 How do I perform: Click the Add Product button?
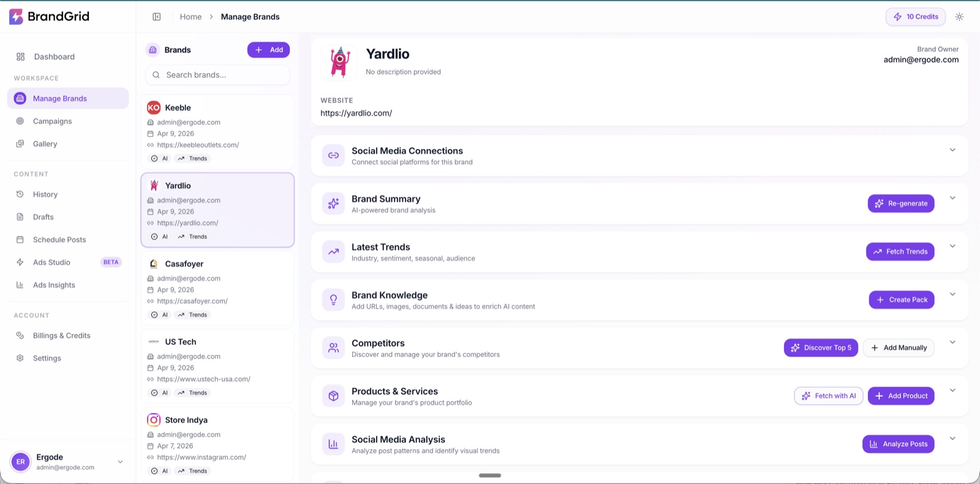coord(900,396)
